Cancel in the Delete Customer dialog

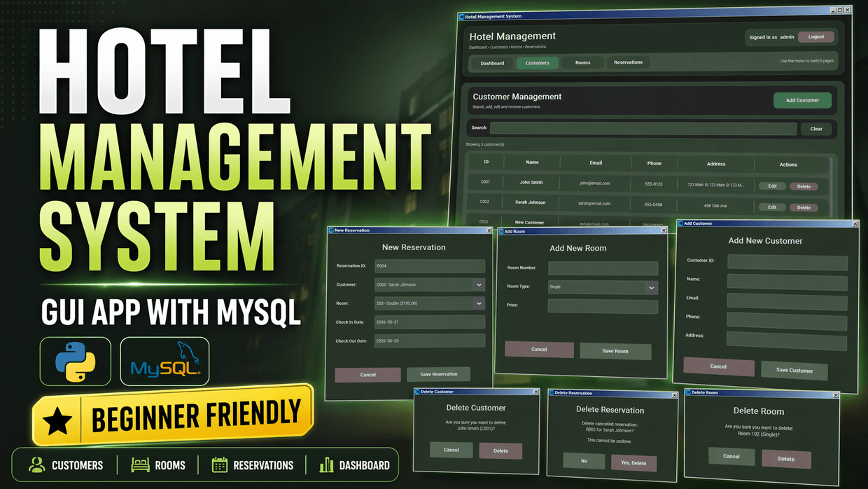coord(451,450)
